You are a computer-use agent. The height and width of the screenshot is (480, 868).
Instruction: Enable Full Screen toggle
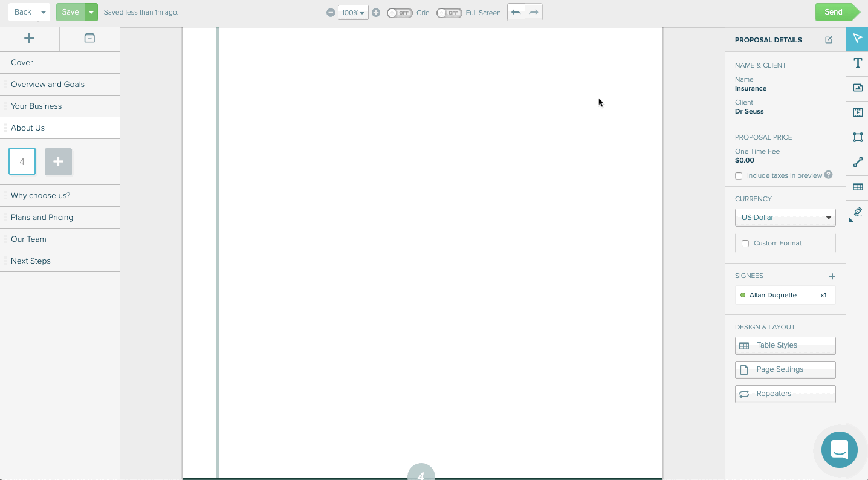tap(449, 13)
